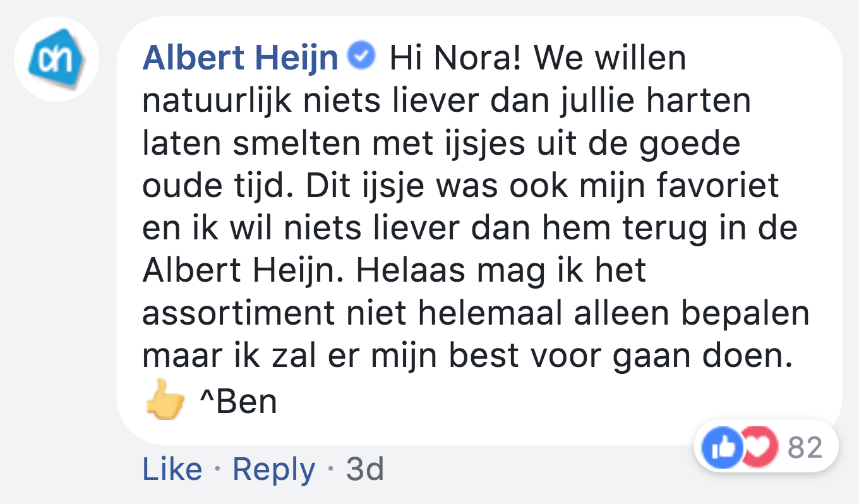This screenshot has height=504, width=859.
Task: Like the Albert Heijn comment
Action: point(172,470)
